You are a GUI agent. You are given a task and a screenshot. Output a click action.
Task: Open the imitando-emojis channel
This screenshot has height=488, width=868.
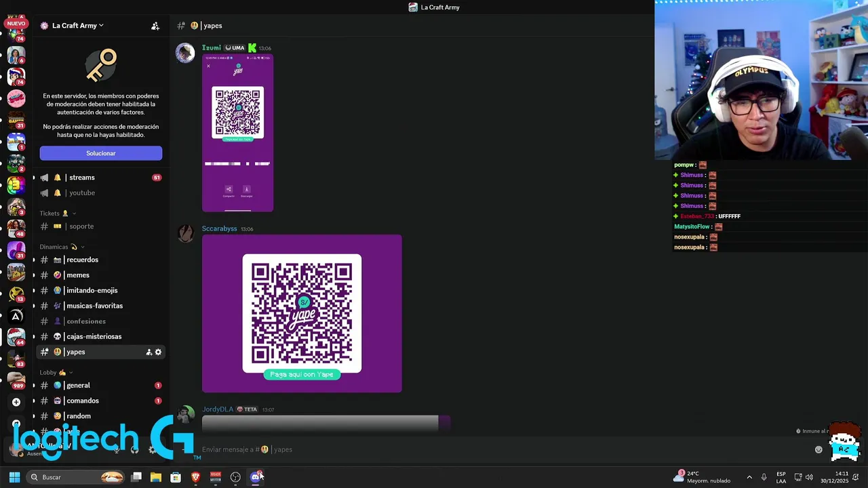100,291
